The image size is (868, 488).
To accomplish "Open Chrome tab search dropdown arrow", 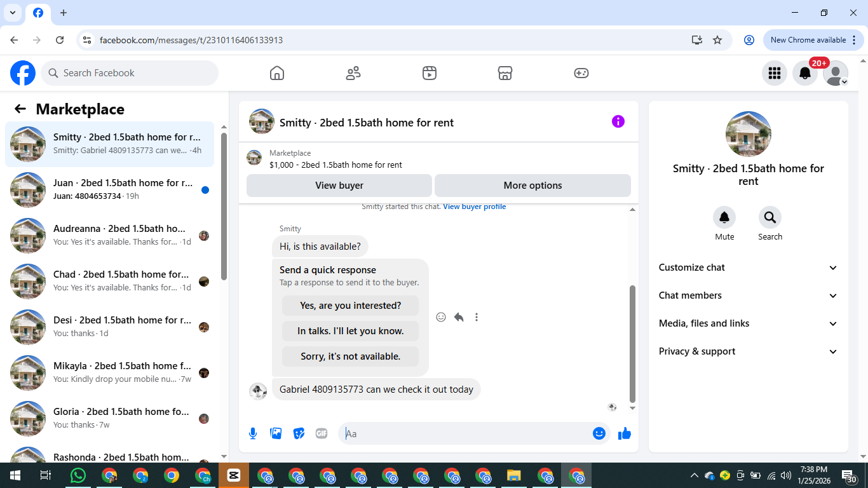I will coord(12,13).
